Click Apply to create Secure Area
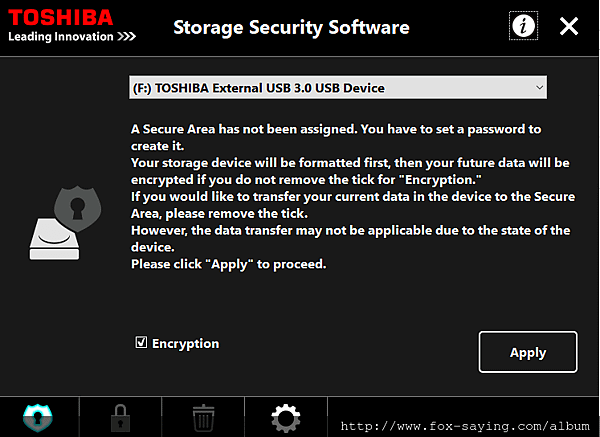 tap(528, 352)
